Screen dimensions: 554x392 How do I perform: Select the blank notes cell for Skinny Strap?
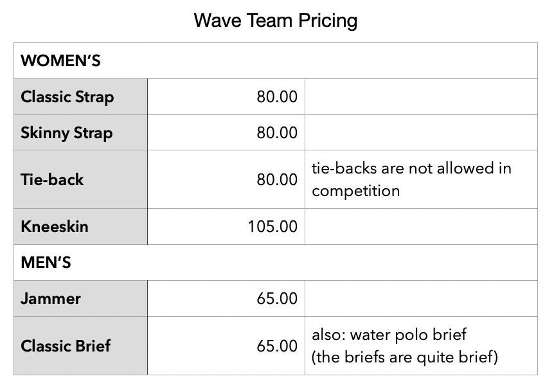(x=421, y=133)
